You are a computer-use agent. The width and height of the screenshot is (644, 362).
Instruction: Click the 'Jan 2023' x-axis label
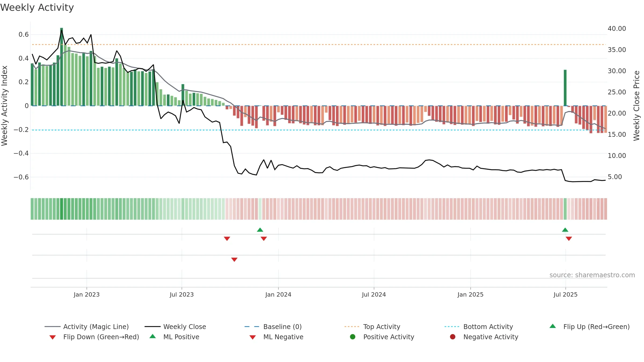coord(87,294)
